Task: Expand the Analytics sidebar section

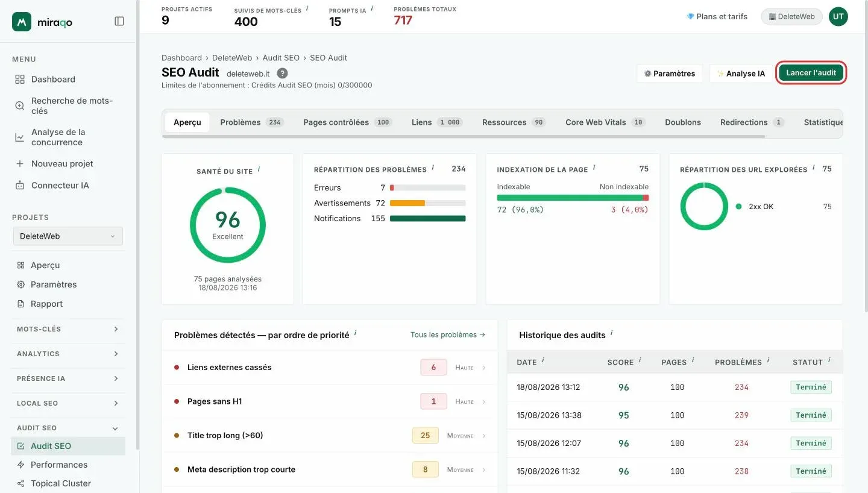Action: click(x=68, y=354)
